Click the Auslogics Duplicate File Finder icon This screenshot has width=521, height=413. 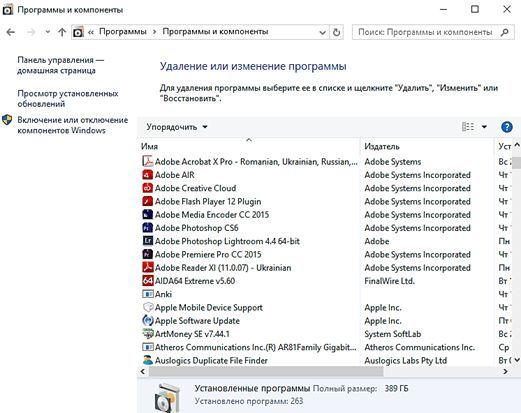click(148, 360)
